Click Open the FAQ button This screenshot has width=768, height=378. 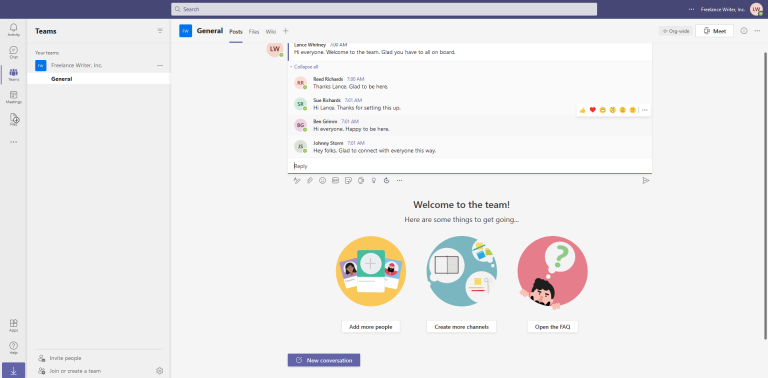[552, 327]
